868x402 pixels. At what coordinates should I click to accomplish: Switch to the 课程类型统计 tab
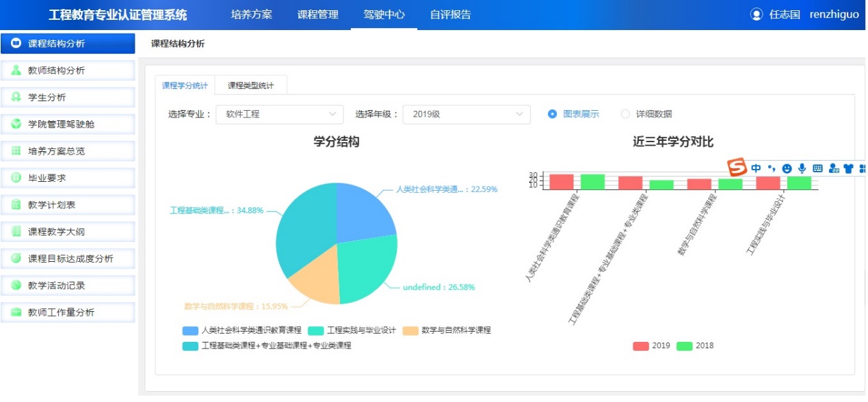pos(250,85)
